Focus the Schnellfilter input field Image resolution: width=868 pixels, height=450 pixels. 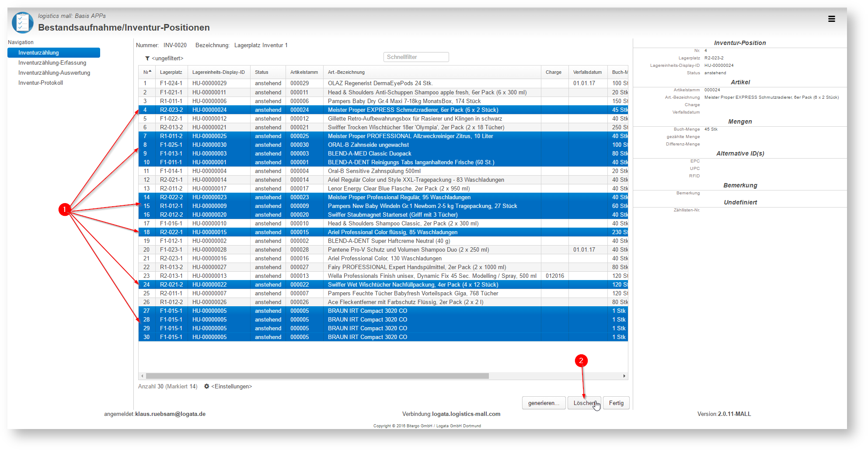(x=416, y=57)
